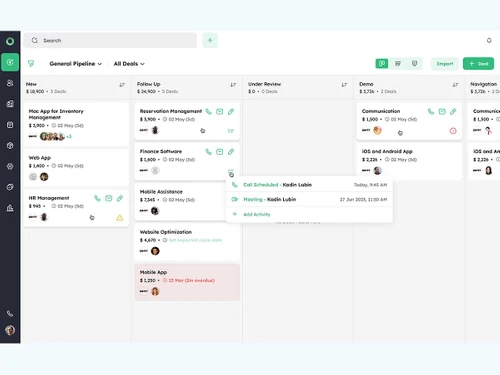Screen dimensions: 500x375
Task: Click the Import button
Action: (x=445, y=64)
